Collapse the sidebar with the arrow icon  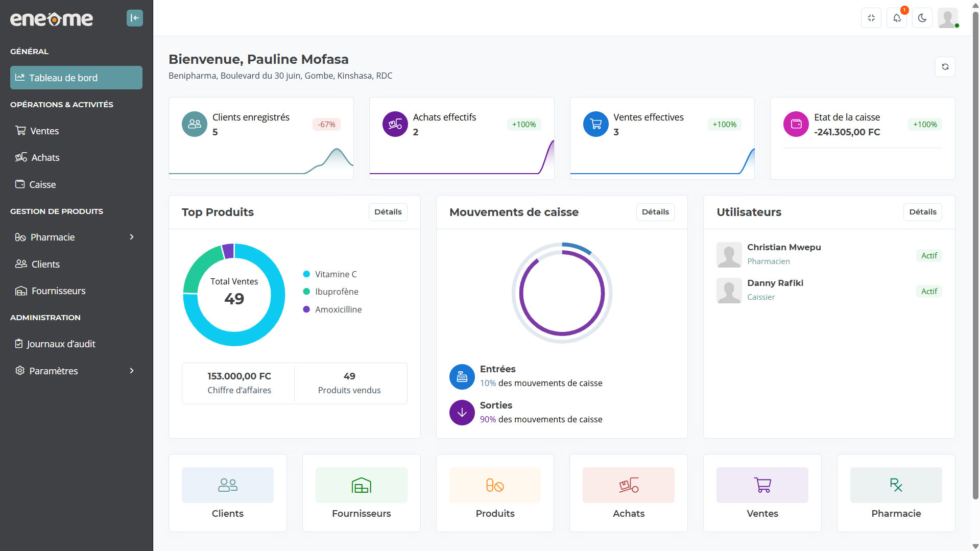(134, 18)
